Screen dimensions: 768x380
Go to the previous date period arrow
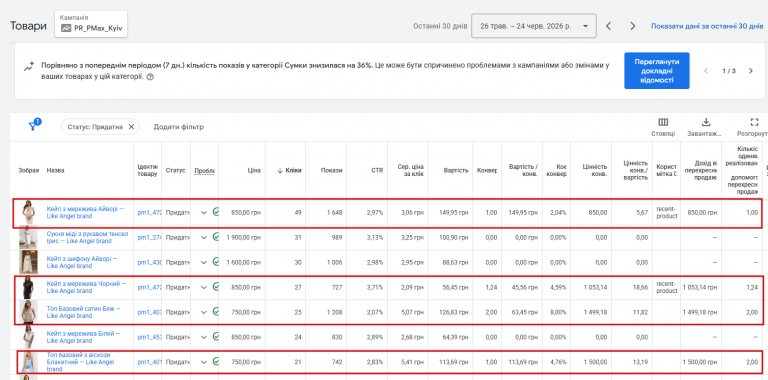pos(608,26)
